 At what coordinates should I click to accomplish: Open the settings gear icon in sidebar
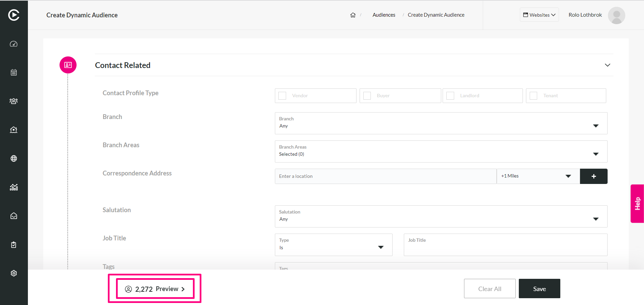(x=14, y=273)
